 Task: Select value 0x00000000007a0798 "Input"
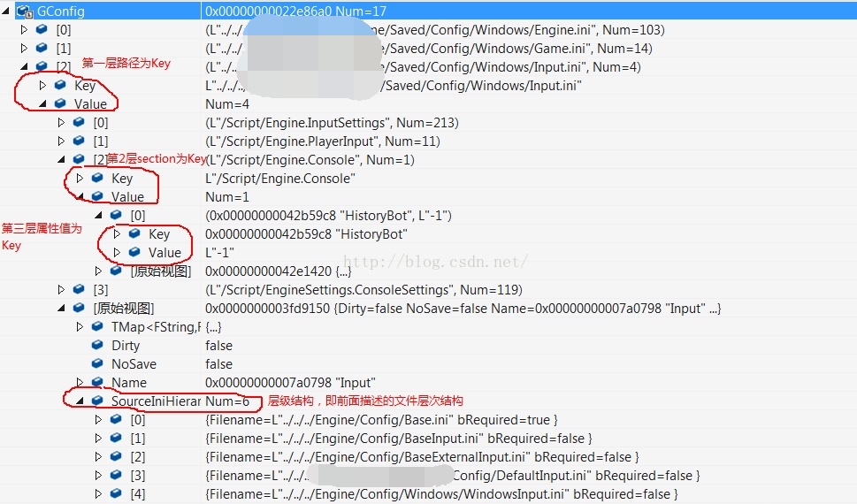[x=290, y=383]
